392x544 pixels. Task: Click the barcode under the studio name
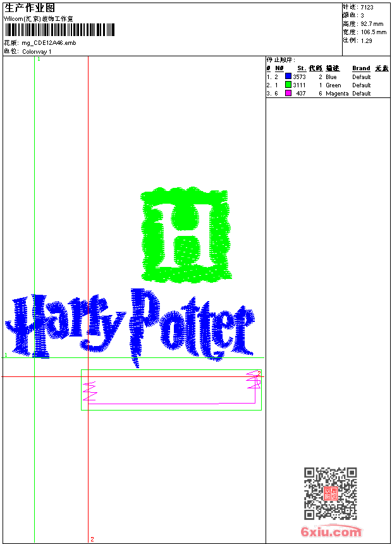click(x=59, y=30)
